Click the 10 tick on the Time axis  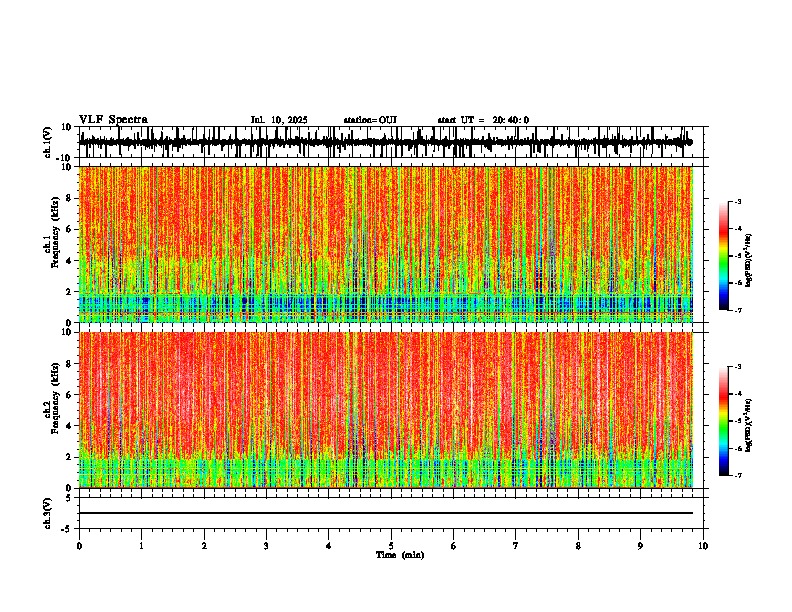[x=703, y=546]
